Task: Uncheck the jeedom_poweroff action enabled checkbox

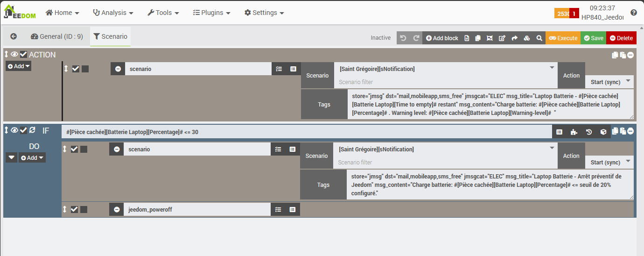Action: pos(74,209)
